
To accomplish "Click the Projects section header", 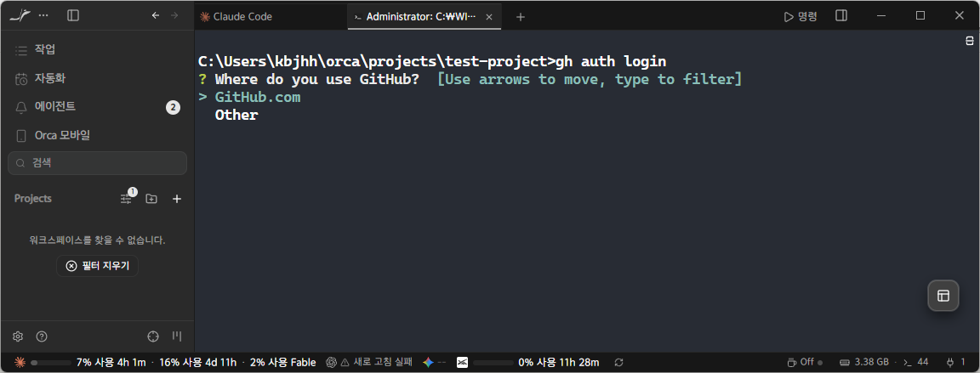I will pos(33,198).
